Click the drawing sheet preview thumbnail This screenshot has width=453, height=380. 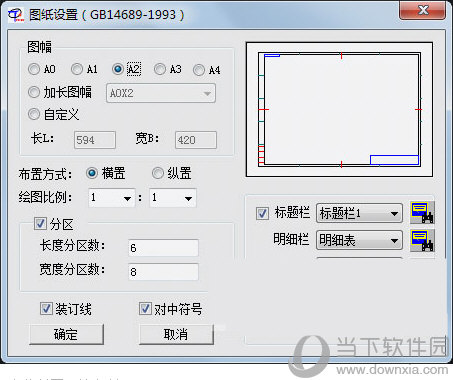[x=339, y=109]
